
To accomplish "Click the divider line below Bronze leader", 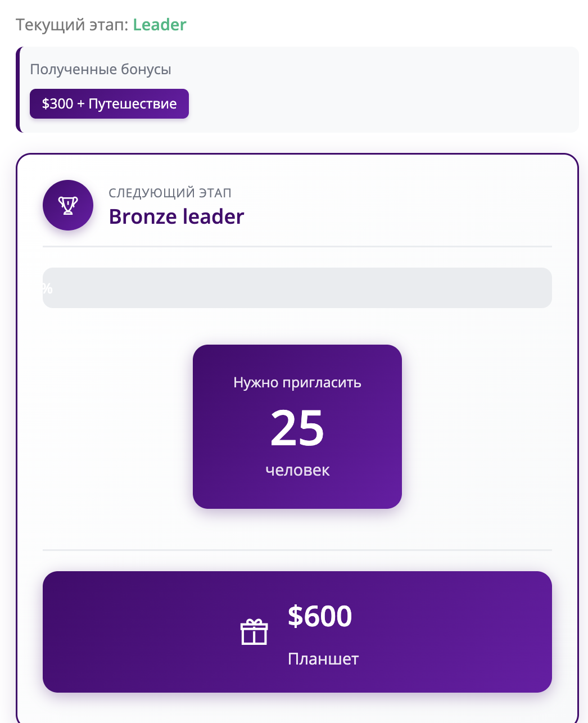I will coord(297,246).
